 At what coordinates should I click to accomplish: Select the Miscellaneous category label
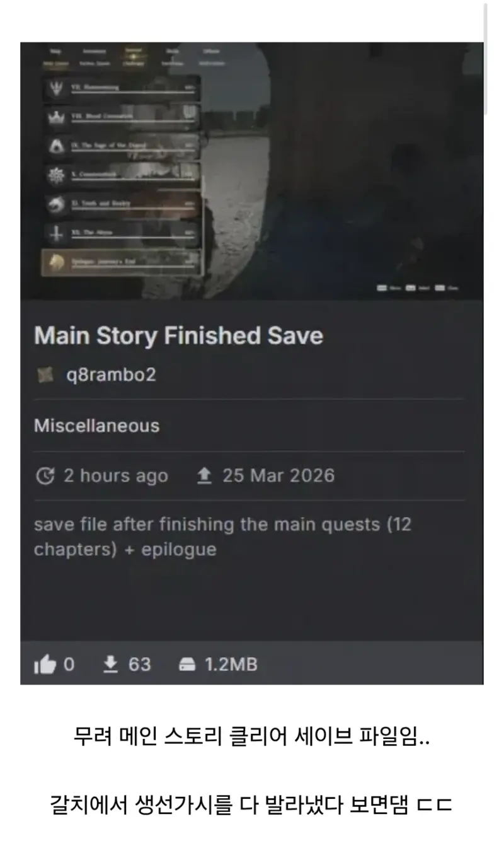pyautogui.click(x=96, y=426)
